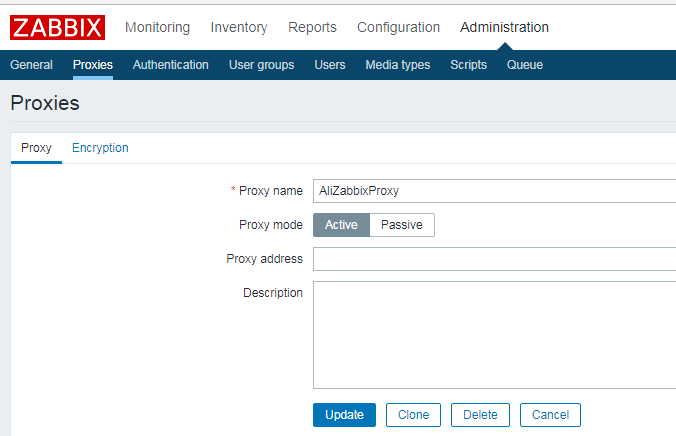Set proxy mode to Active
This screenshot has height=436, width=676.
coord(341,225)
